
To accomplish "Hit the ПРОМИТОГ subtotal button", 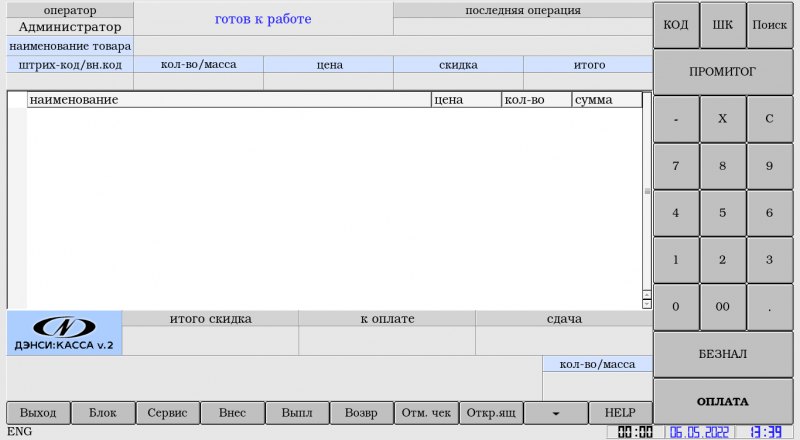I will click(723, 72).
